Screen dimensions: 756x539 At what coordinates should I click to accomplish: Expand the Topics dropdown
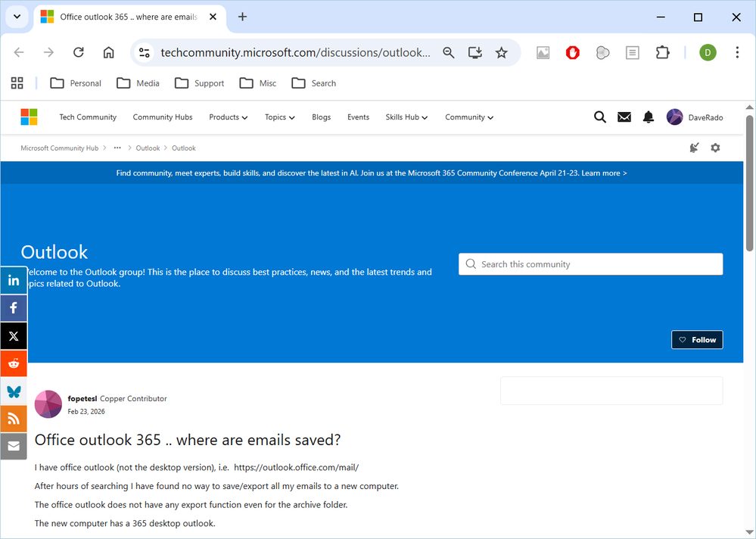(x=280, y=117)
